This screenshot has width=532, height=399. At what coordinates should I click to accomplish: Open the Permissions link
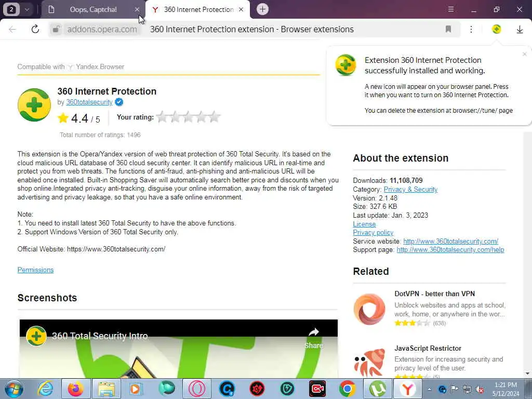36,270
